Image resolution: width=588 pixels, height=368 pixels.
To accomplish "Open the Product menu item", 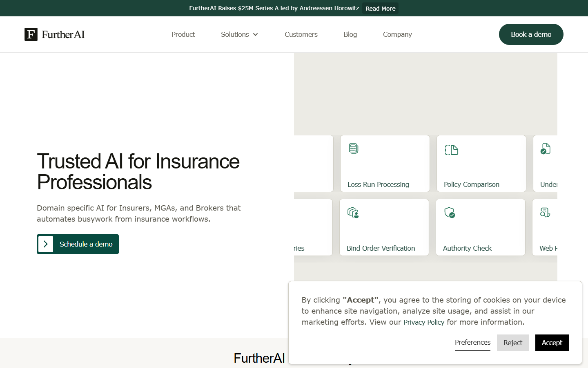I will coord(183,34).
